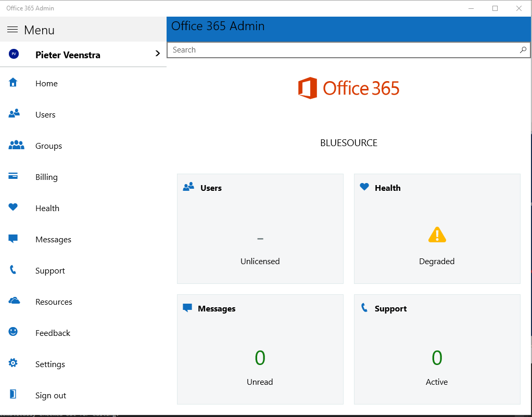
Task: Click the Groups icon in sidebar
Action: point(16,145)
